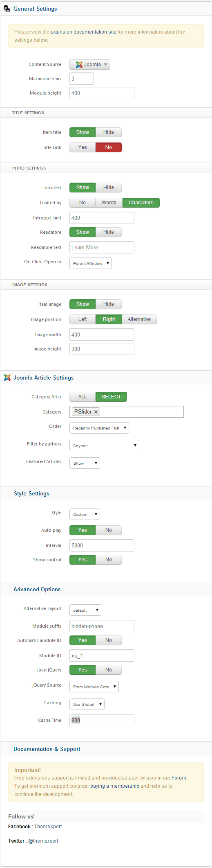
Task: Open the Content Source Joomla dropdown
Action: 90,64
